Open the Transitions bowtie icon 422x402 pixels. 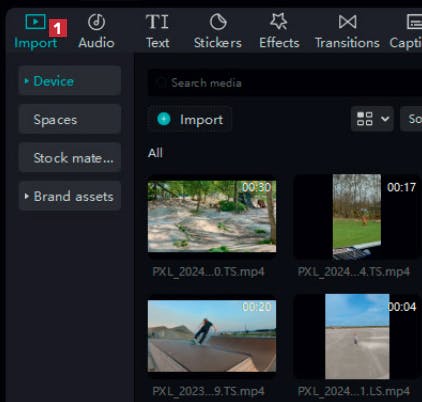point(347,22)
